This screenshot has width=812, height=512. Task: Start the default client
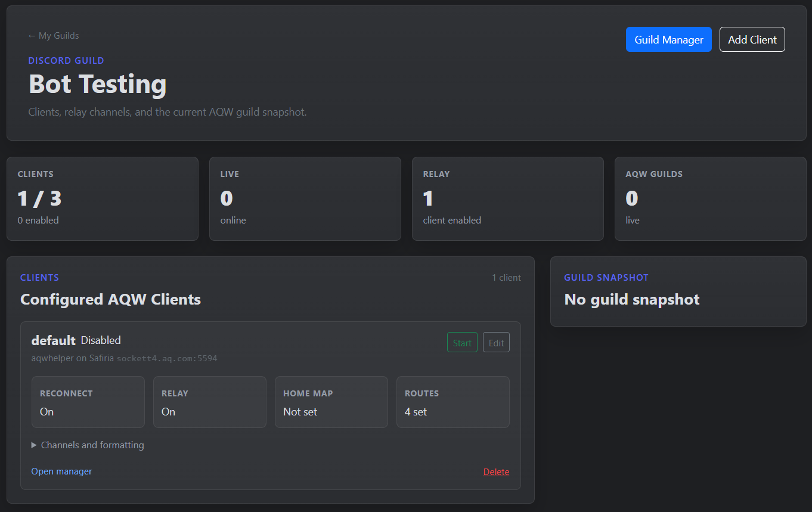click(462, 343)
